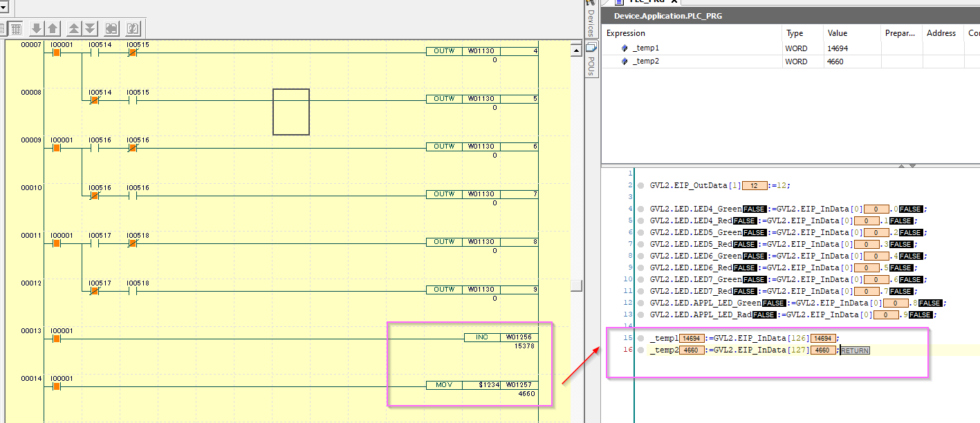Click the W01257 operand of MOV
This screenshot has width=980, height=423.
click(519, 385)
